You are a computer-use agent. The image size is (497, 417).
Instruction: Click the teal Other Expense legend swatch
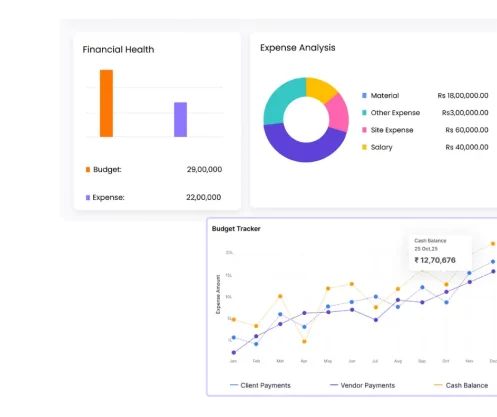[364, 113]
